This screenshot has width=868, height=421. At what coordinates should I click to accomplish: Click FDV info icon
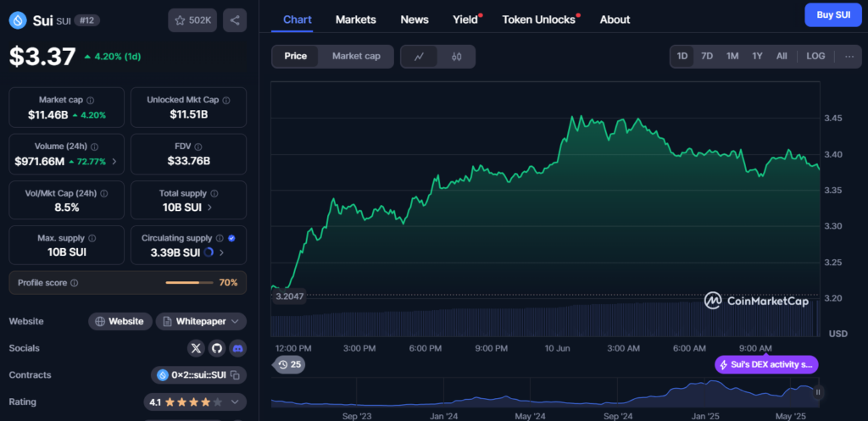(198, 147)
